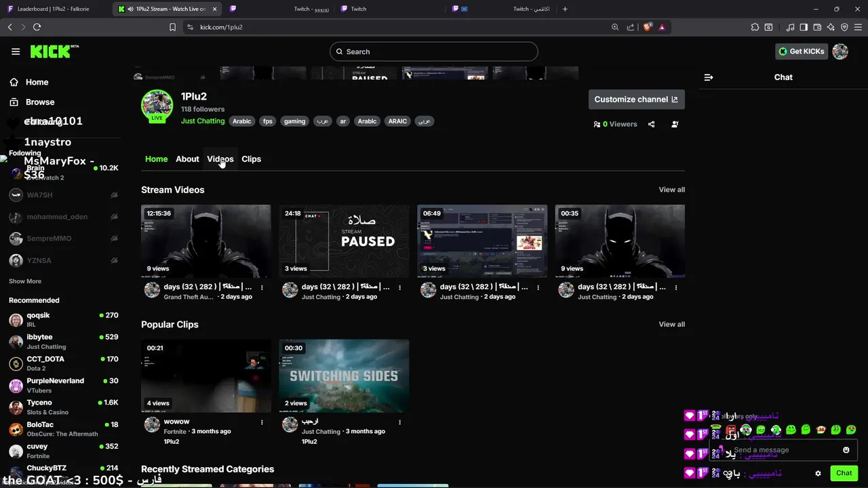Viewport: 868px width, 488px height.
Task: Click the Send a message input
Action: coord(783,450)
